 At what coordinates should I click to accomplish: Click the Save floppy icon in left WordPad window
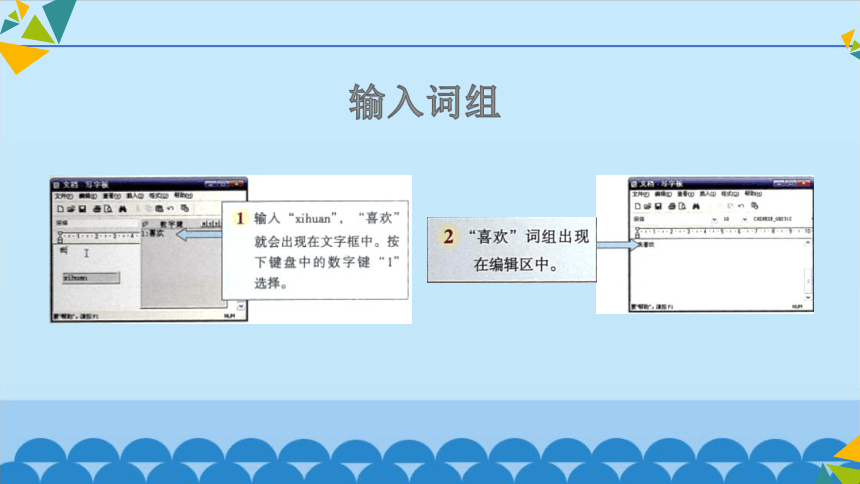click(x=82, y=209)
